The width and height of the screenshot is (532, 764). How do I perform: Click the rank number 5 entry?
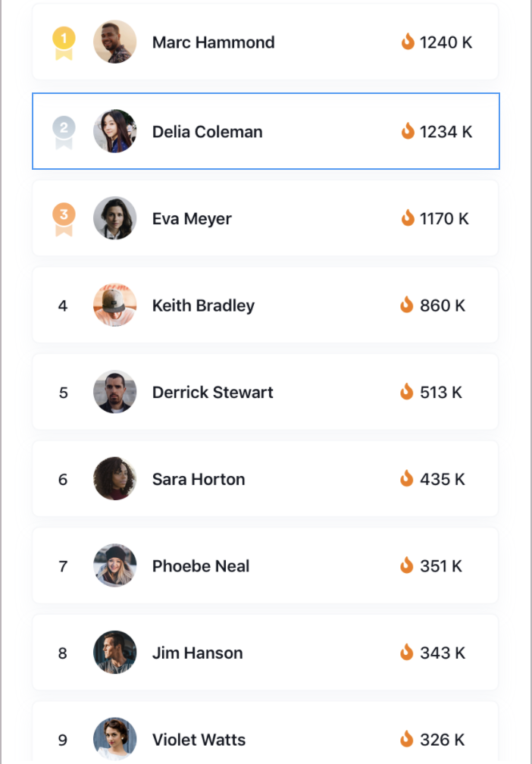pos(64,393)
